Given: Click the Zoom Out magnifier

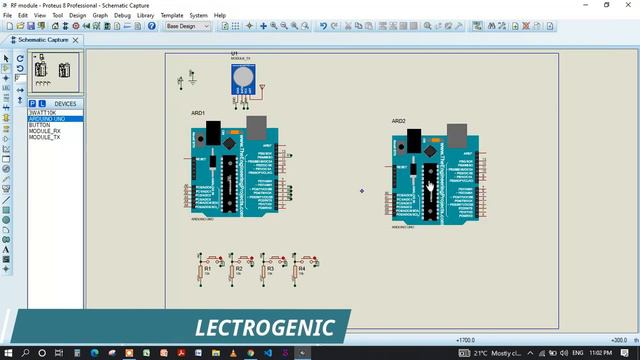Looking at the screenshot, I should 284,26.
